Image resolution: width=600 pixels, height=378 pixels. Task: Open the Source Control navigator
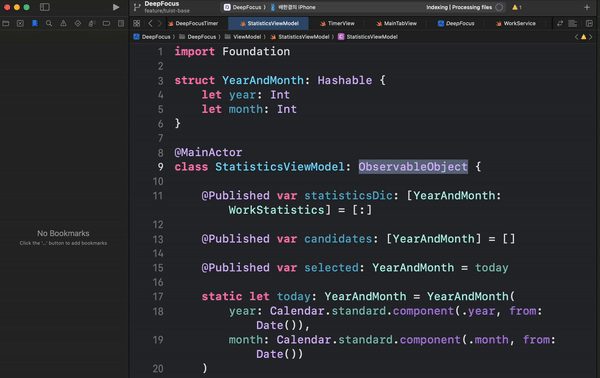tap(20, 23)
